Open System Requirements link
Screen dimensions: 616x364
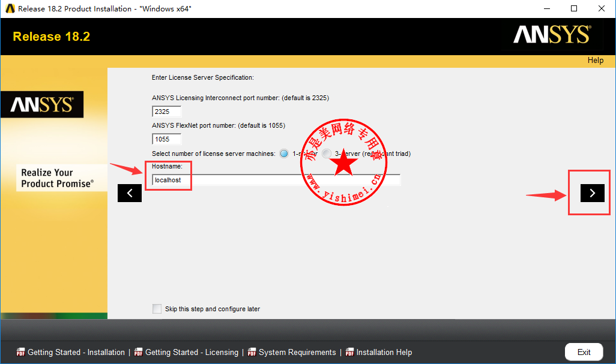click(x=297, y=352)
